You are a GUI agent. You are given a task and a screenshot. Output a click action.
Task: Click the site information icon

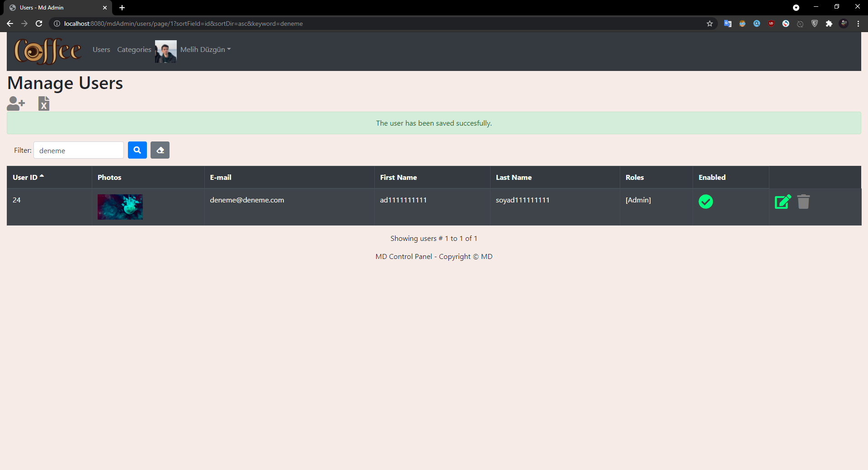57,23
